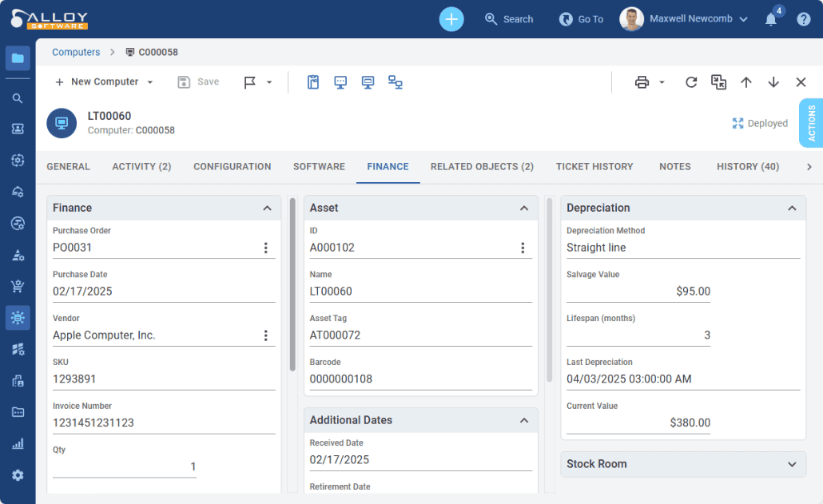Open Search from the left sidebar
This screenshot has width=823, height=504.
[17, 98]
